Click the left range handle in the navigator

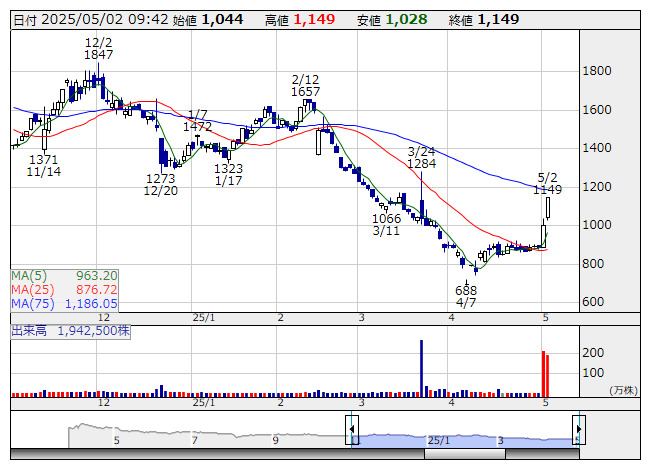tap(351, 429)
